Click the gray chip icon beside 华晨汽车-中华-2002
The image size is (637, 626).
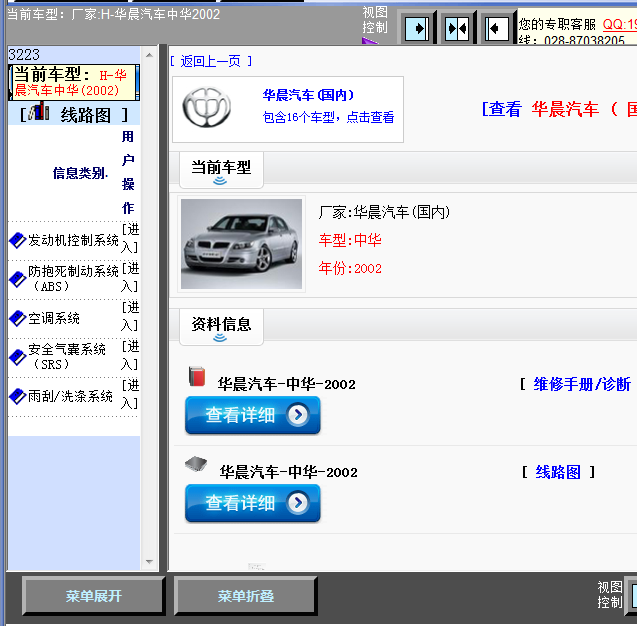tap(196, 464)
